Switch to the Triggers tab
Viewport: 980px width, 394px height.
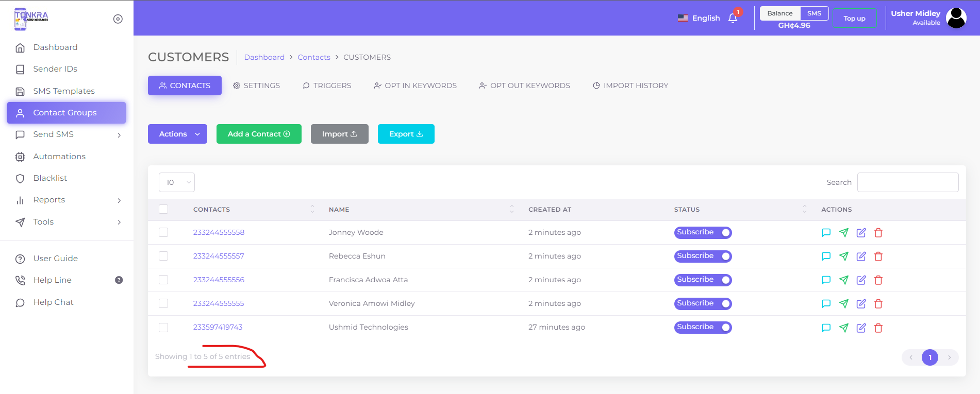click(x=327, y=85)
